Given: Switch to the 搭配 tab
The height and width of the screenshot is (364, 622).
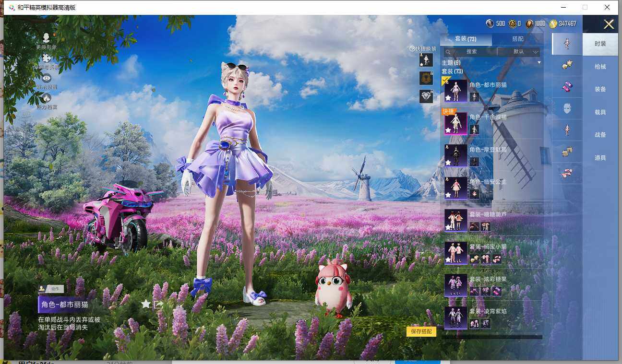Looking at the screenshot, I should tap(518, 39).
